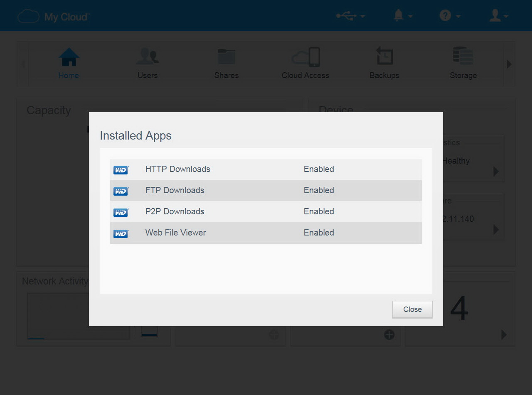
Task: Click the WD icon beside P2P Downloads
Action: (x=121, y=212)
